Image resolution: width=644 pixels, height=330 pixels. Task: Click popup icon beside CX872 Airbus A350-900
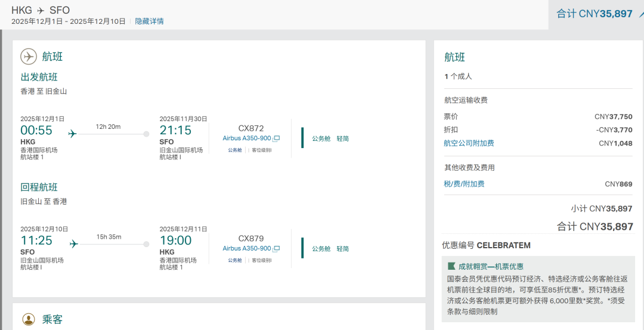click(x=276, y=138)
